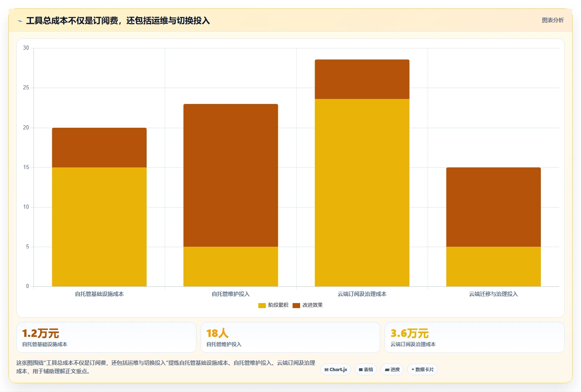Select the 18人 data card

(290, 337)
